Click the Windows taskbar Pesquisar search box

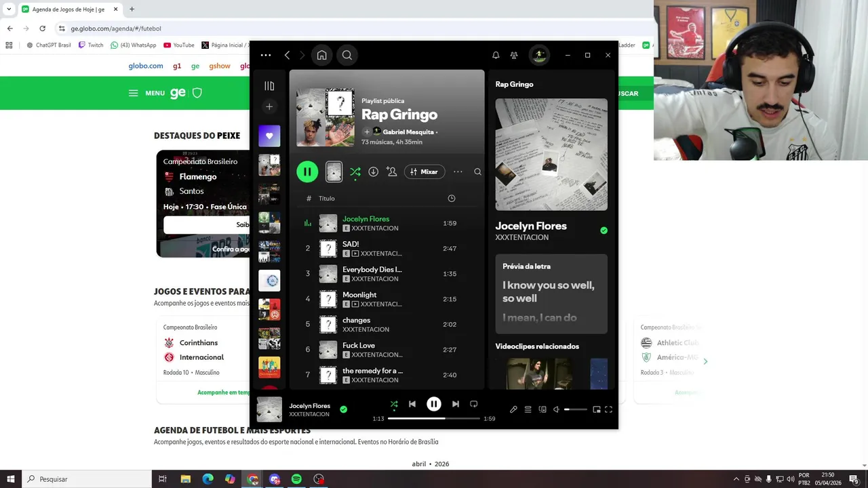tap(87, 479)
